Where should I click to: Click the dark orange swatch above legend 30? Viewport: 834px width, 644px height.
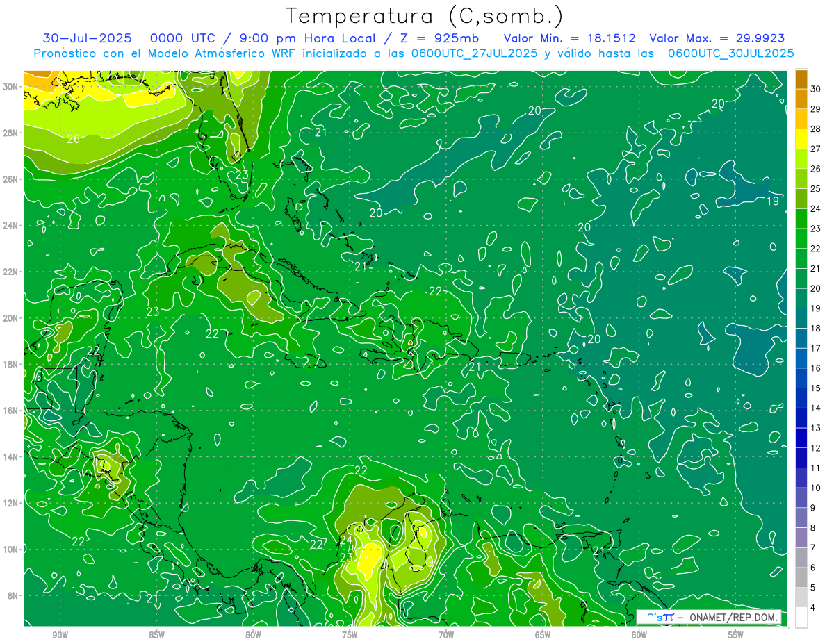click(801, 79)
